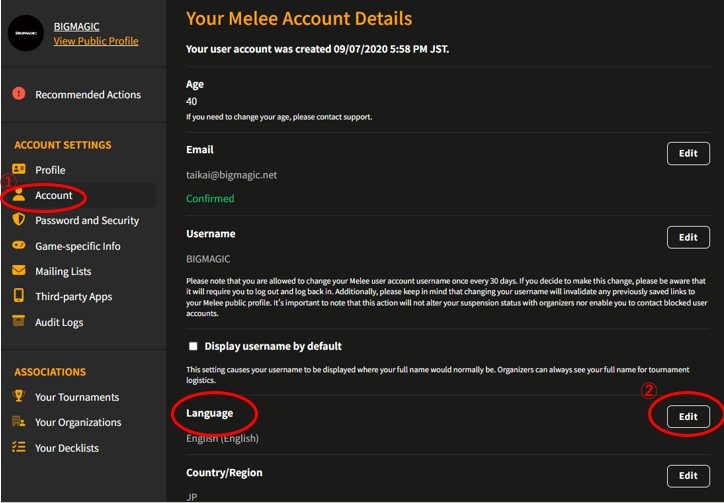
Task: Click the contact support age note
Action: click(279, 117)
